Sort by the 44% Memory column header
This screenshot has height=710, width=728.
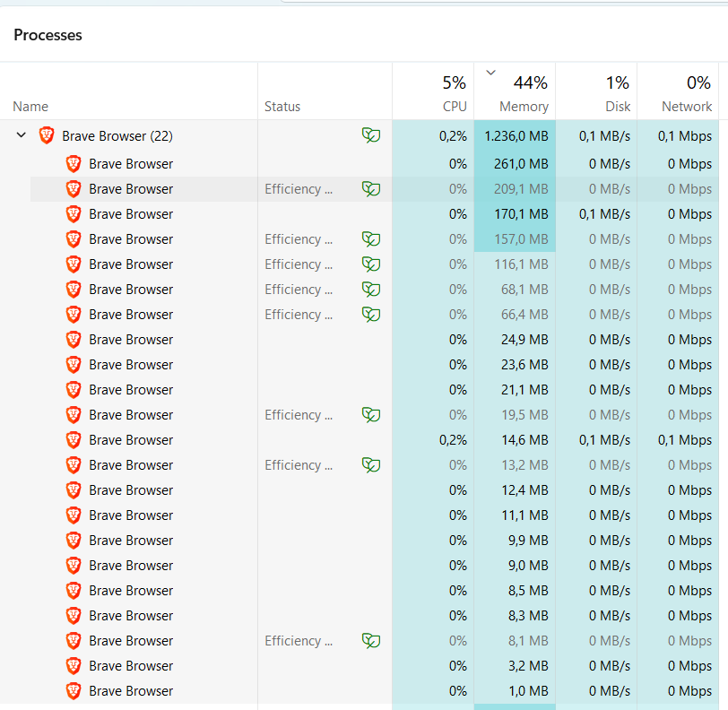515,91
